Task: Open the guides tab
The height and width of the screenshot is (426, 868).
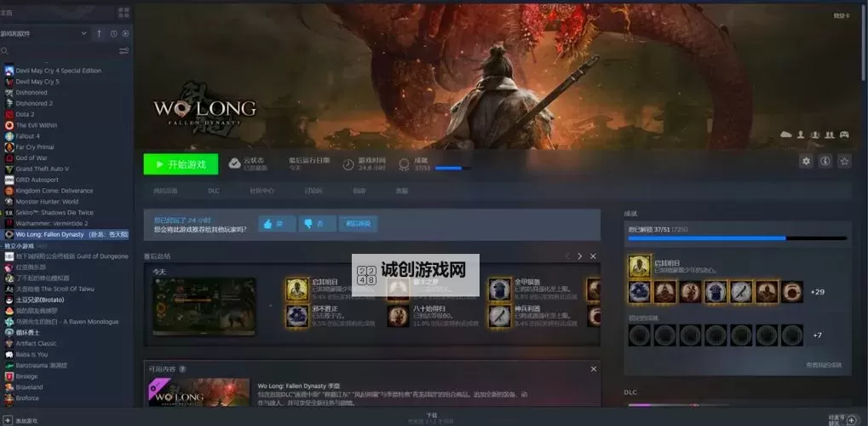Action: pos(359,191)
